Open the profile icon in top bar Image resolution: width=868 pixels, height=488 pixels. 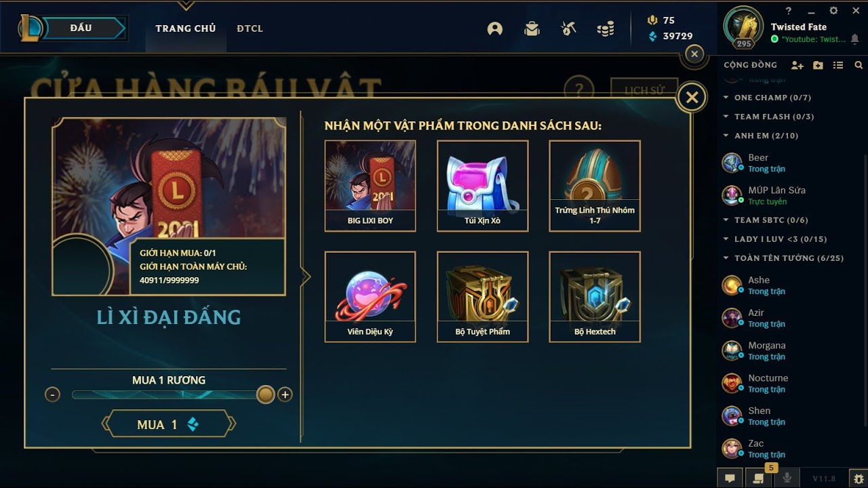click(495, 28)
